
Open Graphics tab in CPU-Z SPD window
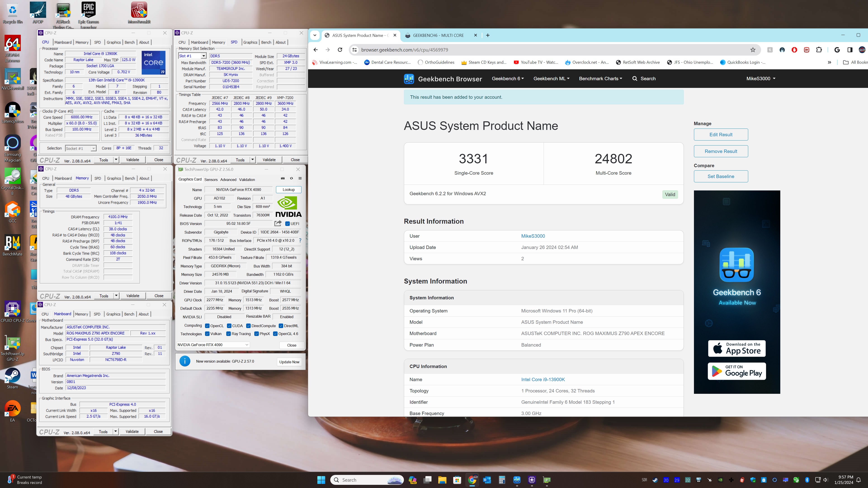click(x=250, y=42)
